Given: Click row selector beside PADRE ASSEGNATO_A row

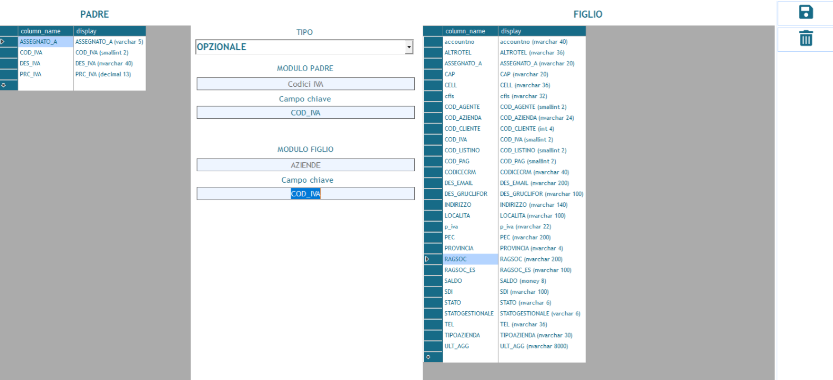Looking at the screenshot, I should pyautogui.click(x=8, y=41).
